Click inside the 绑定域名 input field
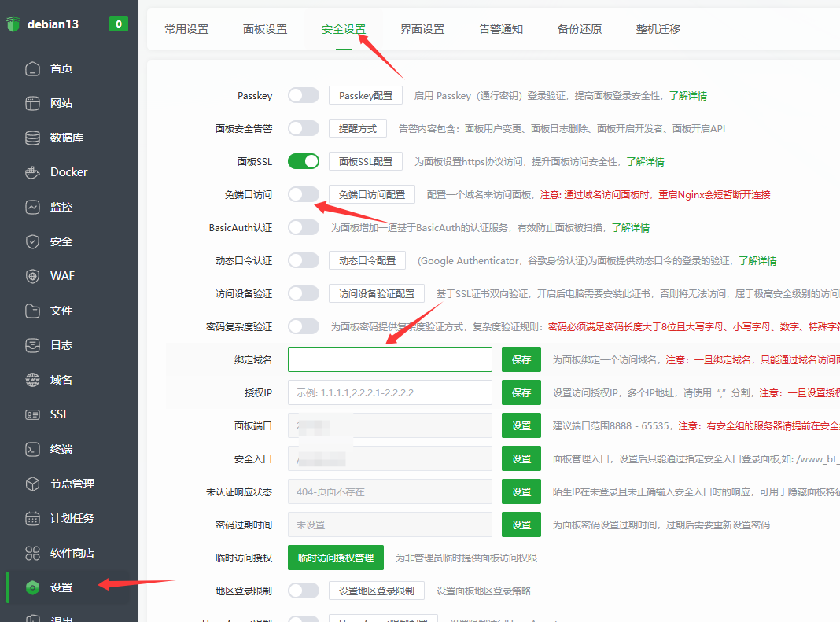Screen dimensions: 840x622 click(x=389, y=359)
